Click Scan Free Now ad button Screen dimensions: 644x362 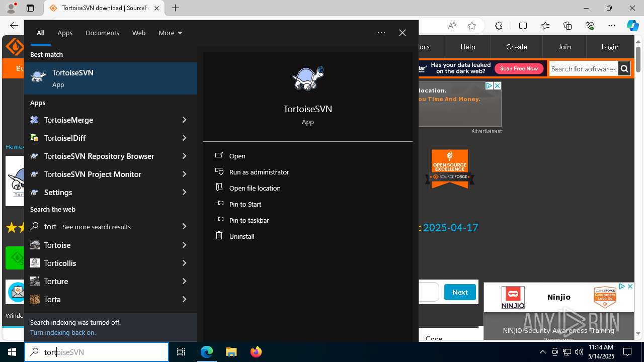519,68
